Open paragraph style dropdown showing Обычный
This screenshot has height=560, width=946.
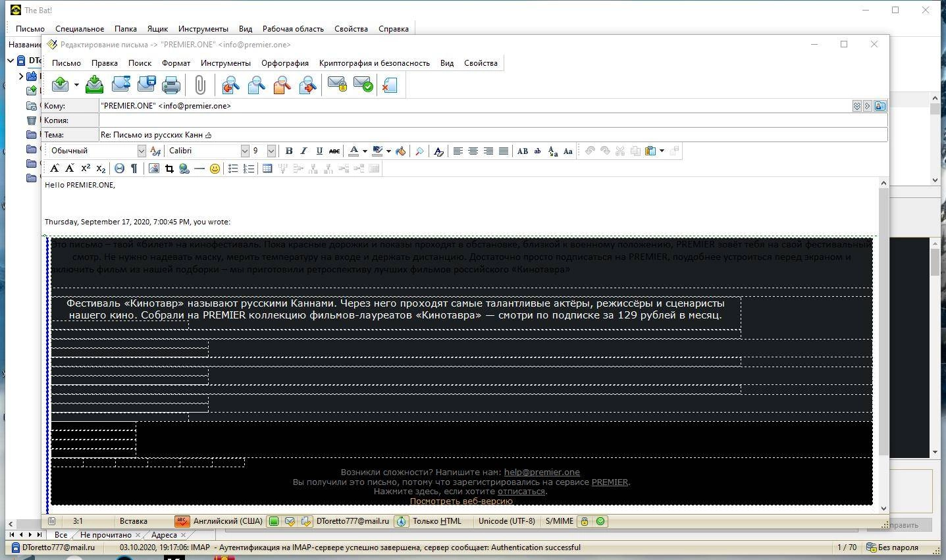(141, 151)
